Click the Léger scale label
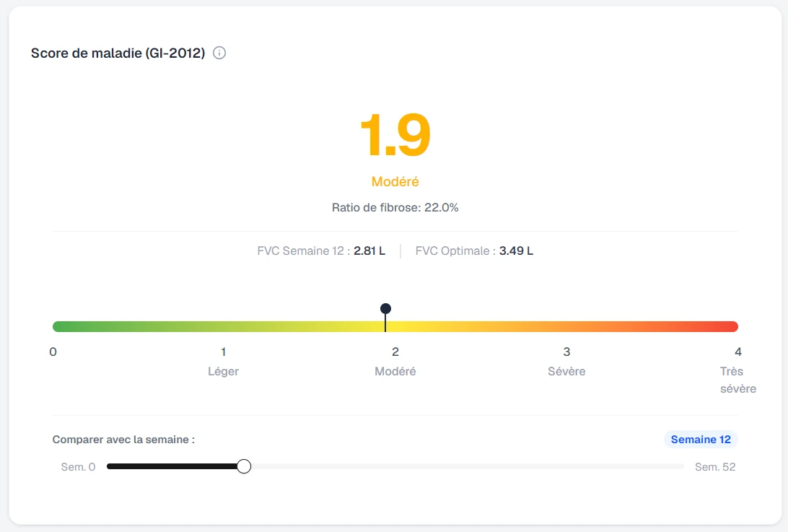 tap(223, 371)
